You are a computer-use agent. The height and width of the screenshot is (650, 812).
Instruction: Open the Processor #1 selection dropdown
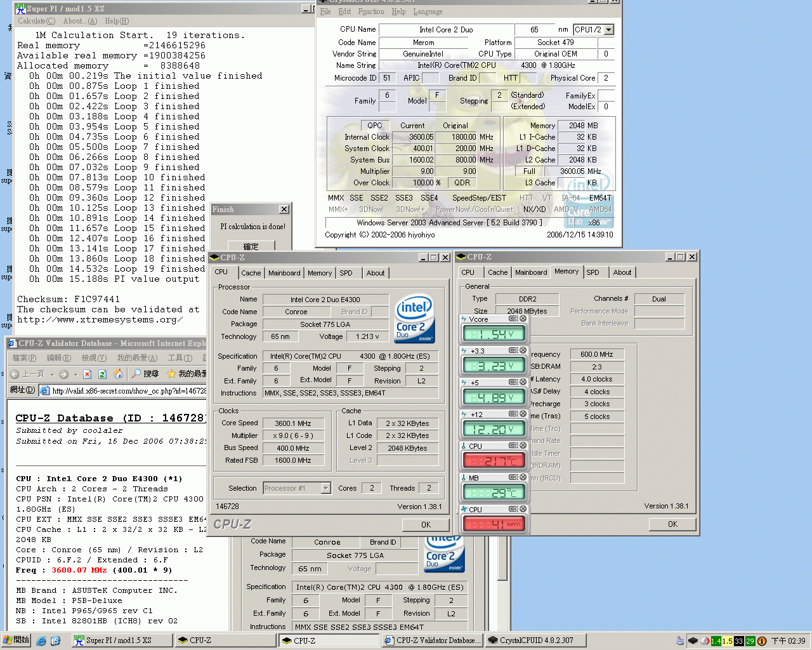(325, 488)
